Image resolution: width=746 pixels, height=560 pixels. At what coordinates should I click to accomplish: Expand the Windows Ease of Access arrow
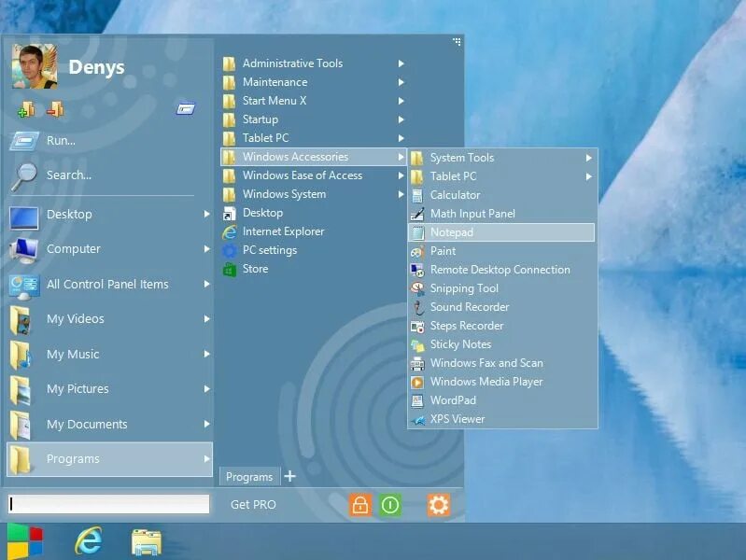tap(401, 175)
